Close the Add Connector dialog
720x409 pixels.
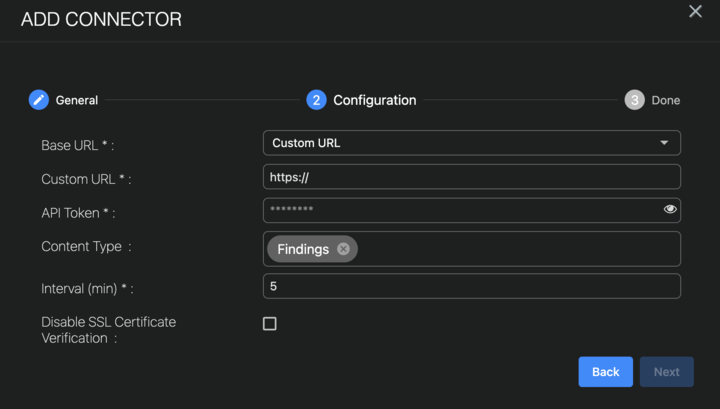coord(695,12)
